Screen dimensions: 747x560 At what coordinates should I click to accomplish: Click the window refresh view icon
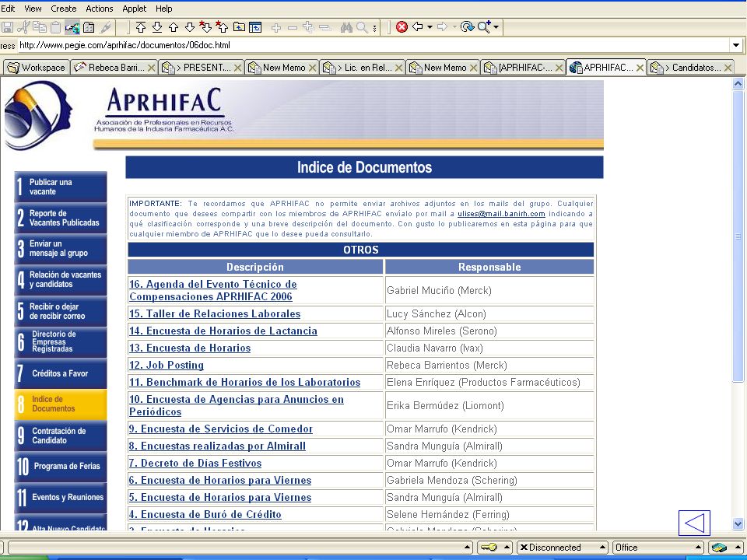[255, 28]
